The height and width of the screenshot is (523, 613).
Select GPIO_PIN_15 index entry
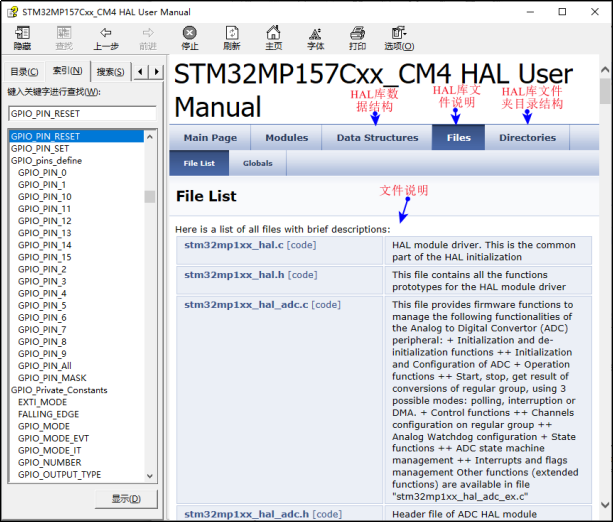click(45, 258)
